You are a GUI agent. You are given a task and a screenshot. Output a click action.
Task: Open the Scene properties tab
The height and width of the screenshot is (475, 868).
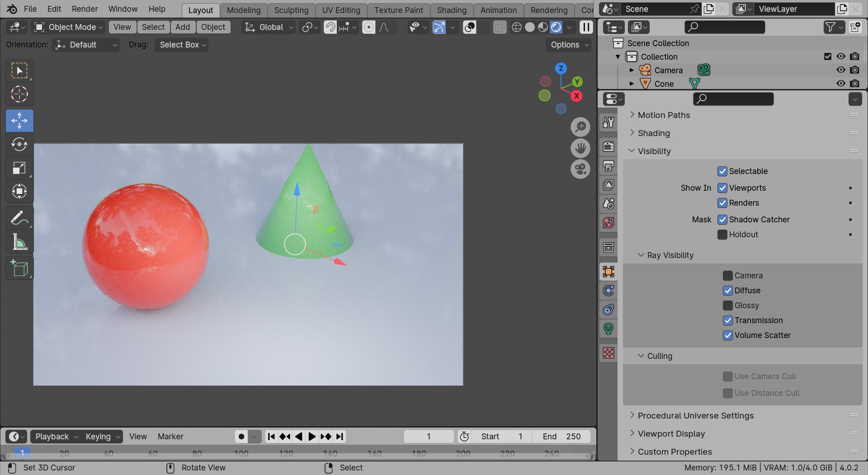point(609,203)
